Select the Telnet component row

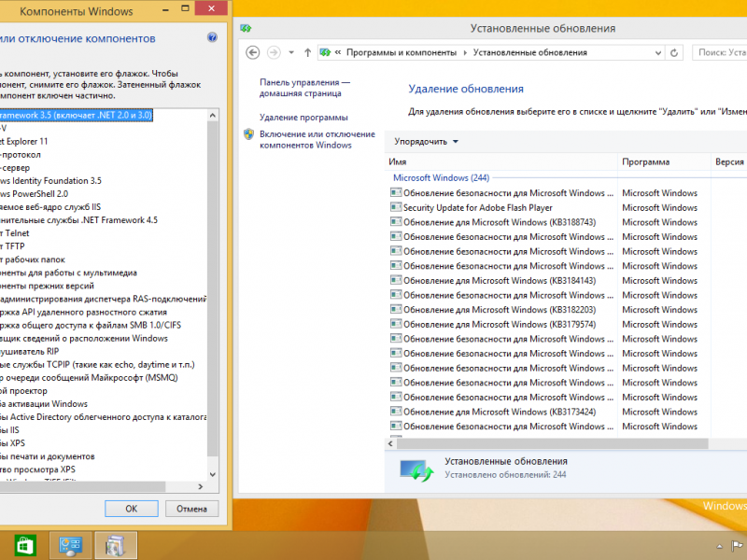click(15, 232)
